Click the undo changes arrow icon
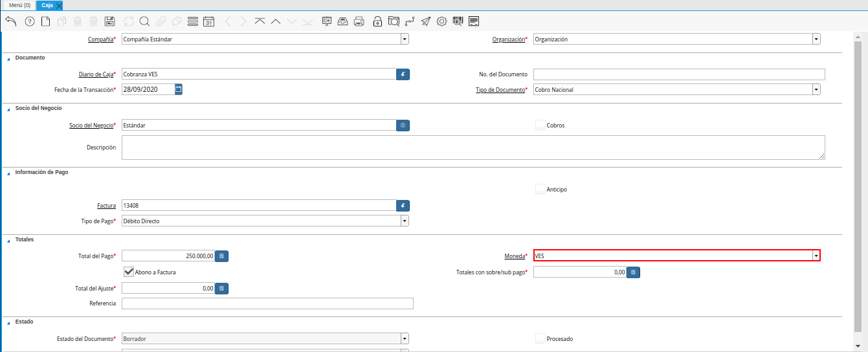The image size is (868, 352). 10,21
